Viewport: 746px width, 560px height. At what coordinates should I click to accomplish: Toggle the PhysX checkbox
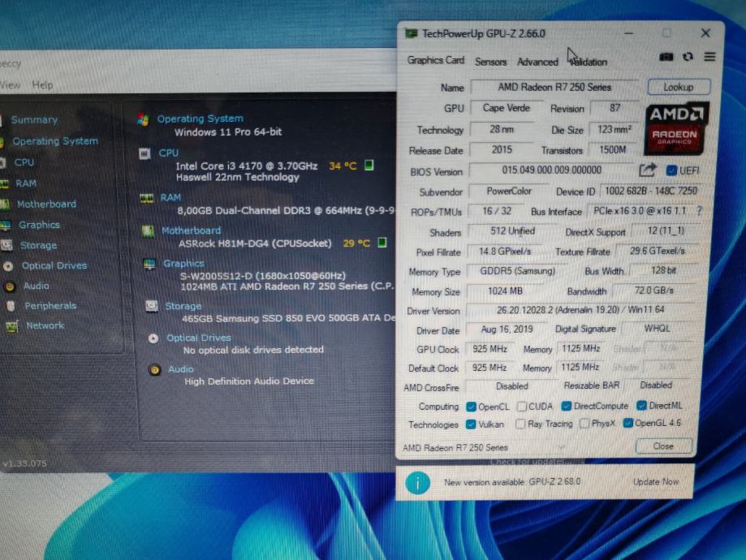pos(584,423)
